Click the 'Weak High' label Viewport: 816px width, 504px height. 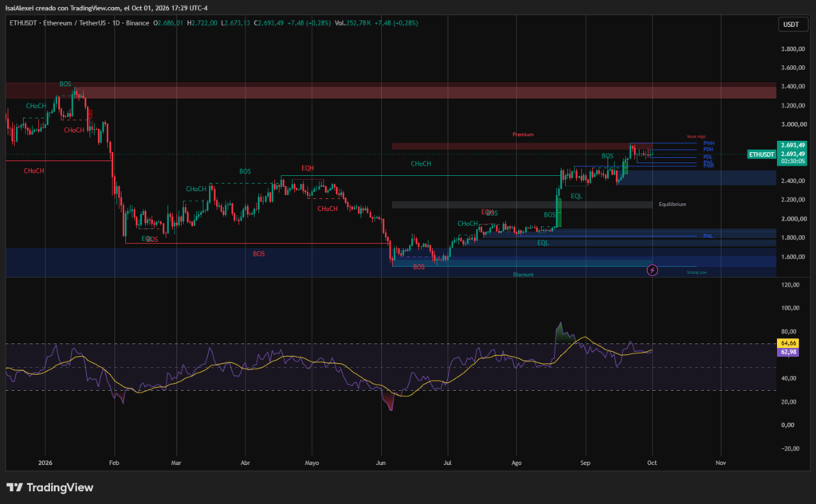click(696, 137)
